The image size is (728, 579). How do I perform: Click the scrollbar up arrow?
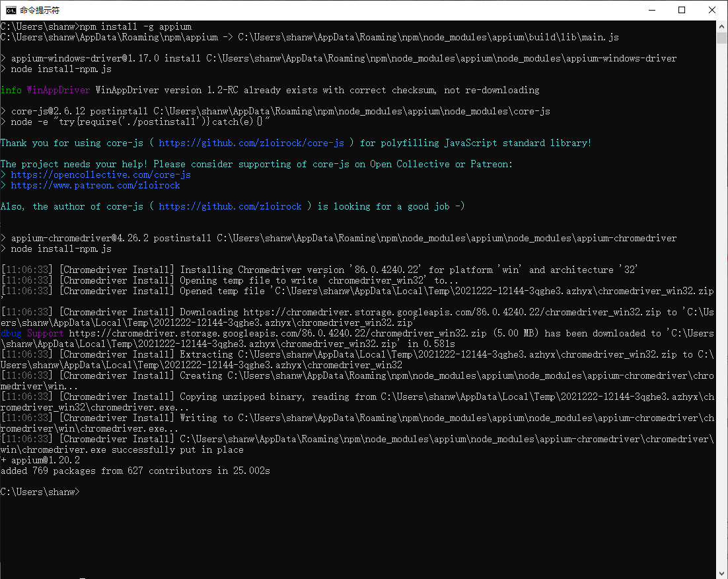(x=721, y=26)
